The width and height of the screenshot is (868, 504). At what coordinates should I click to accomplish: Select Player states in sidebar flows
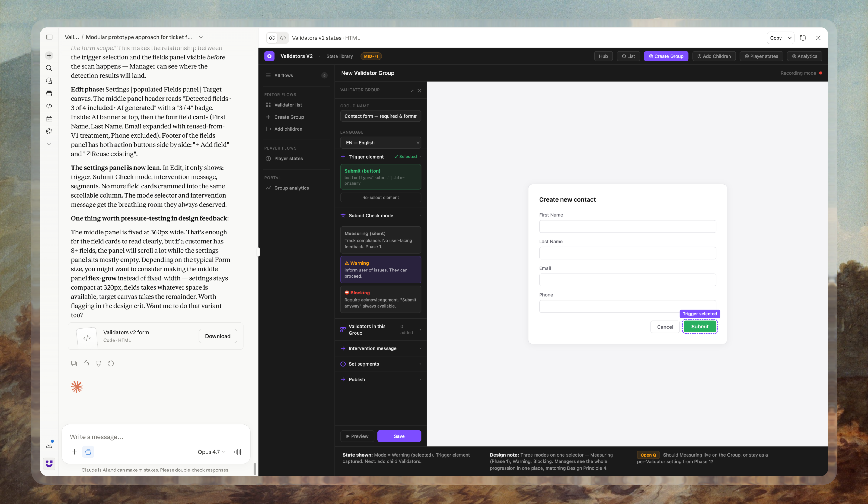click(296, 159)
